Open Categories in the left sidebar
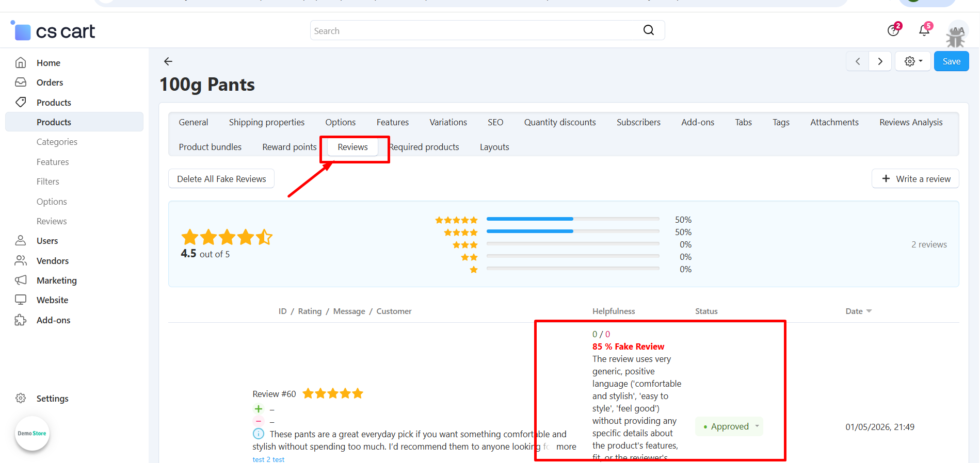 click(x=57, y=142)
